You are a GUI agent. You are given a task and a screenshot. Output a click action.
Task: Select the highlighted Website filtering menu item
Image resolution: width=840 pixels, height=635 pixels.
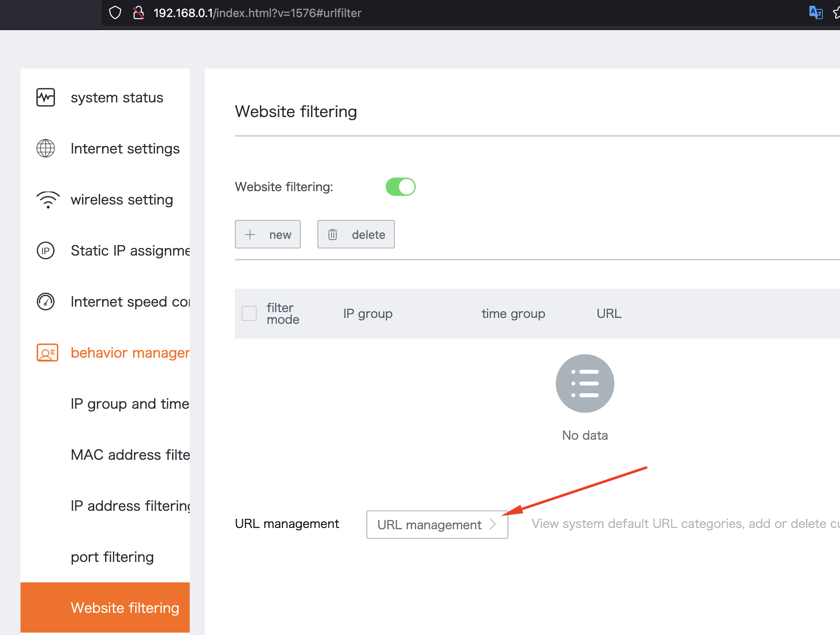[x=125, y=608]
